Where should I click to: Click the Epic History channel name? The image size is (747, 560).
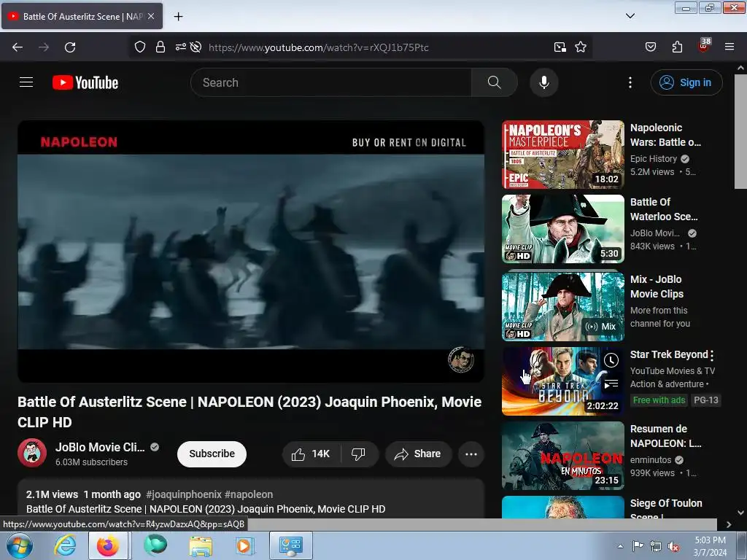[654, 158]
